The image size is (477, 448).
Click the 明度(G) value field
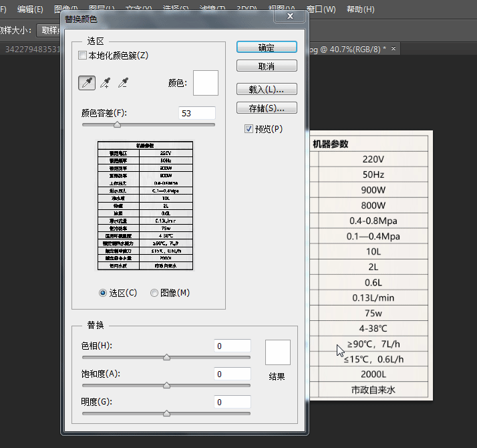click(232, 402)
